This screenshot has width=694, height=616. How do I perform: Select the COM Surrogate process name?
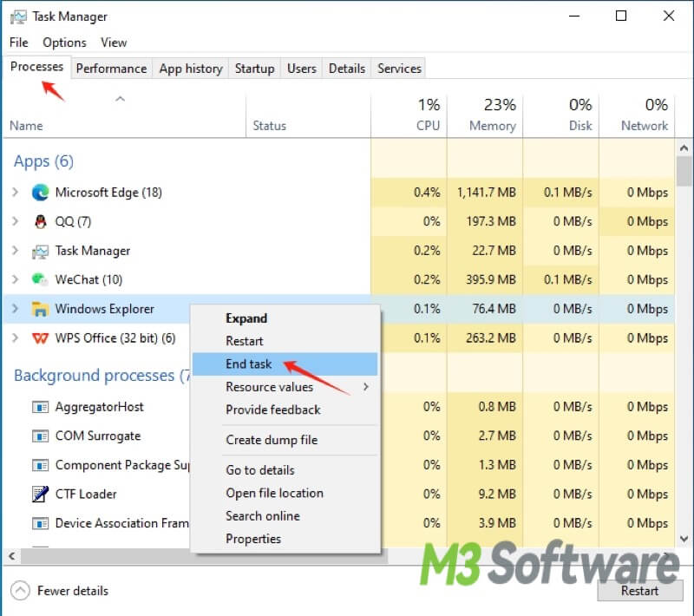98,436
